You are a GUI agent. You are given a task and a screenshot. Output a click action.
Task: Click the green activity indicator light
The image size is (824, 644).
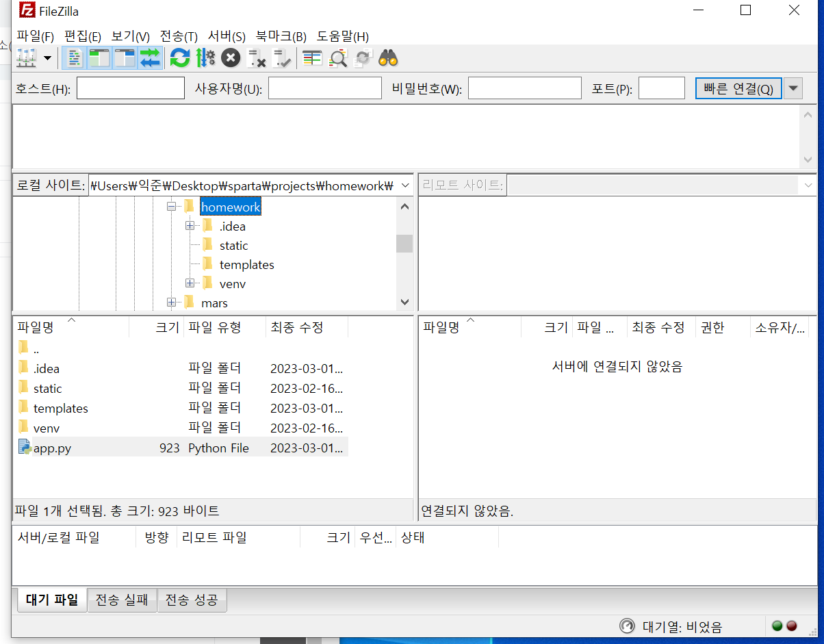[x=777, y=626]
